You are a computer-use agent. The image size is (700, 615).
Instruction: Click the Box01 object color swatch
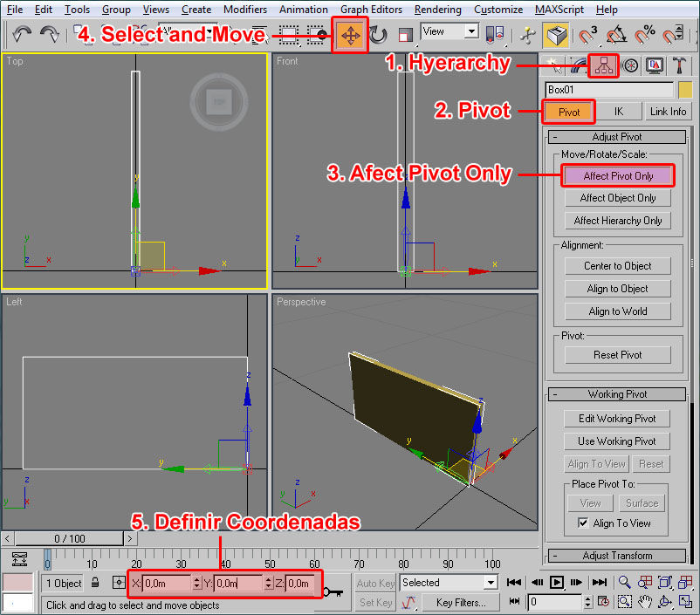pos(685,90)
